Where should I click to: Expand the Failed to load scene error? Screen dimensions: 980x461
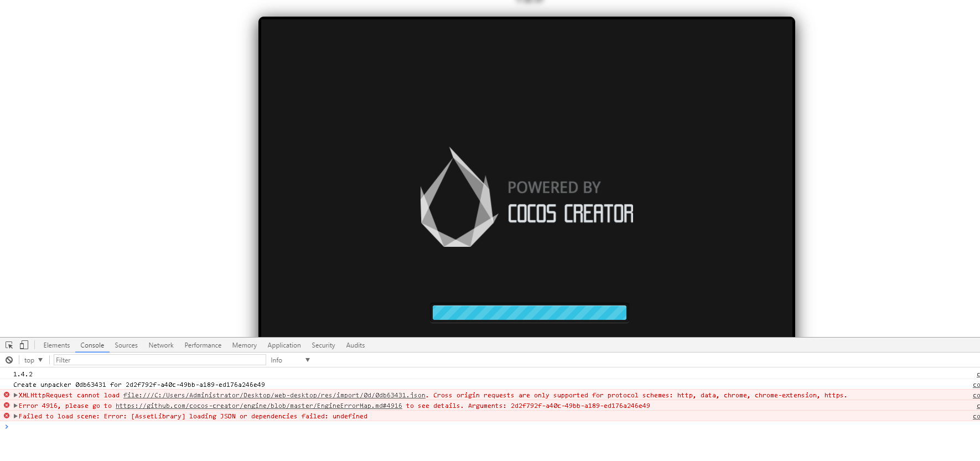click(x=15, y=416)
